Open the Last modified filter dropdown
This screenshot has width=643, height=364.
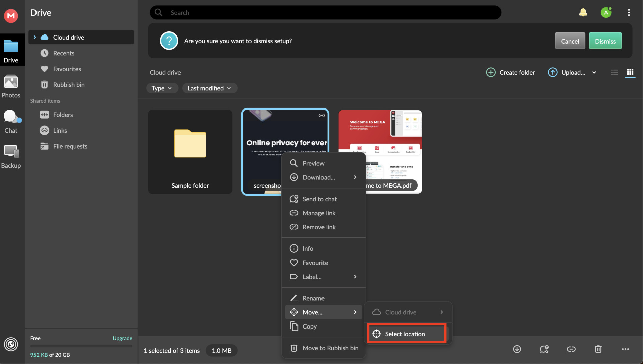[x=209, y=88]
